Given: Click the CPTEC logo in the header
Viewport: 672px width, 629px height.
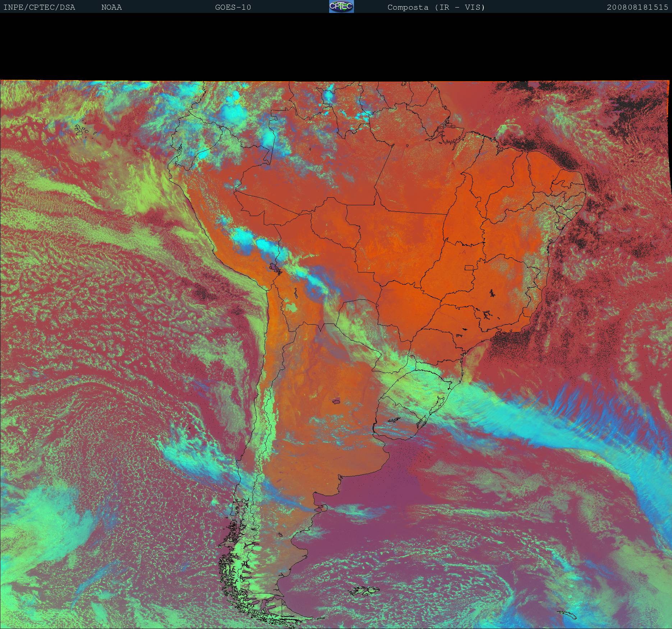Looking at the screenshot, I should coord(341,7).
